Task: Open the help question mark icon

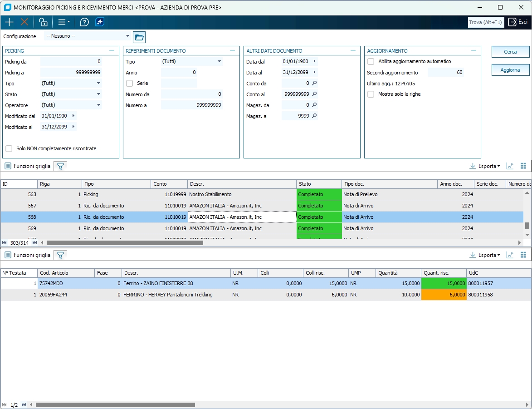Action: pos(84,22)
